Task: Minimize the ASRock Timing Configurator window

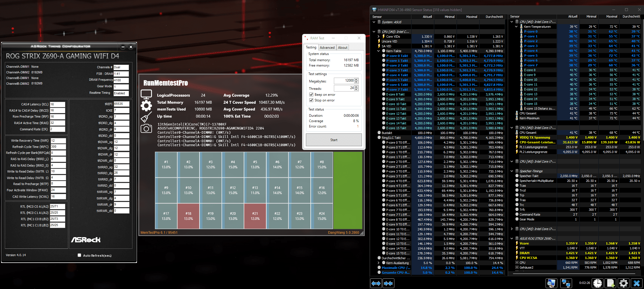Action: [x=123, y=47]
